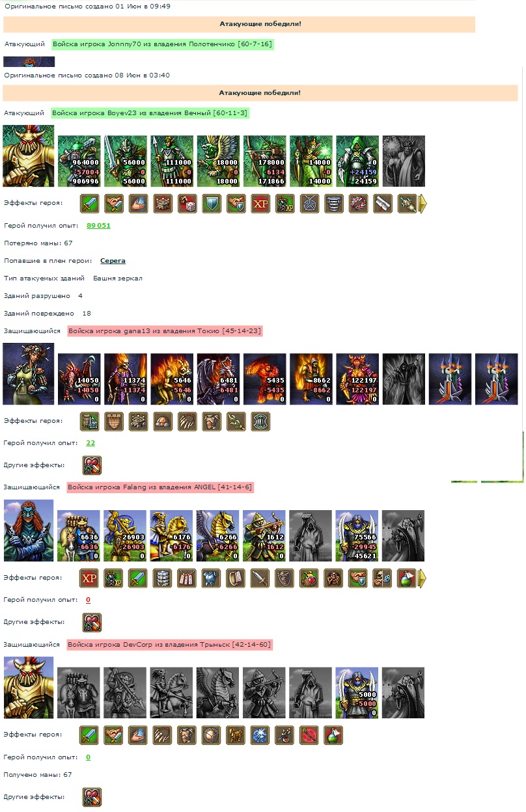Image resolution: width=526 pixels, height=812 pixels.
Task: Click the heart effect under gana13's other effects
Action: 92,465
